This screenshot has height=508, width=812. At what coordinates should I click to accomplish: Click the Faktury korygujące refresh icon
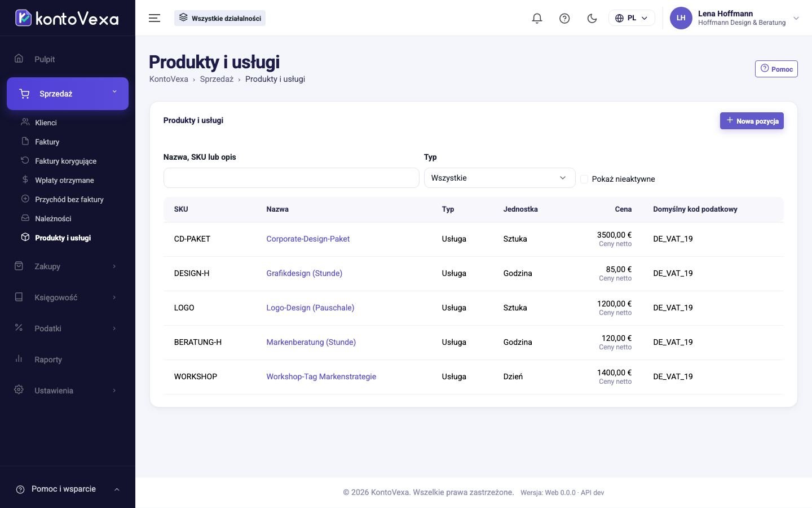click(x=25, y=160)
